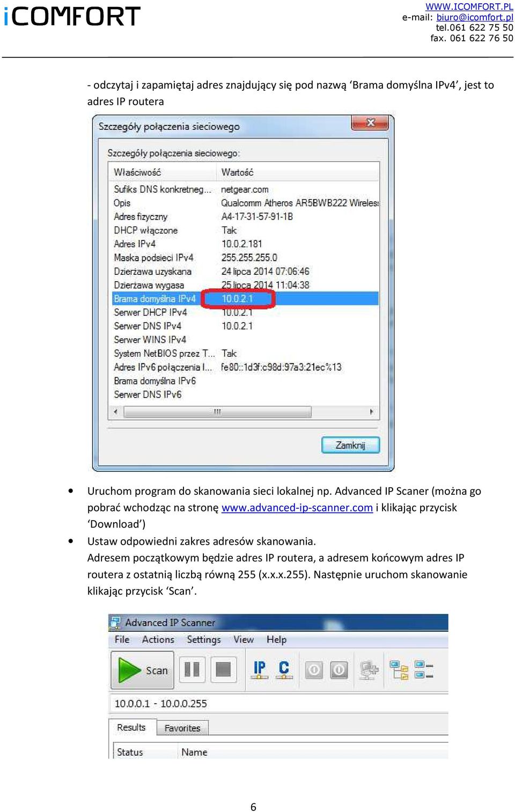
Task: Open the File menu
Action: pyautogui.click(x=122, y=639)
